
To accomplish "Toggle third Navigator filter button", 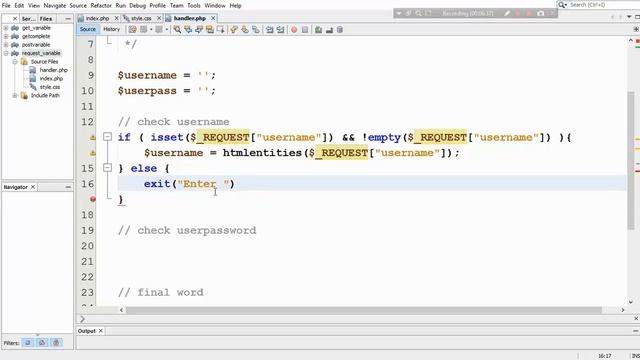I will [56, 343].
